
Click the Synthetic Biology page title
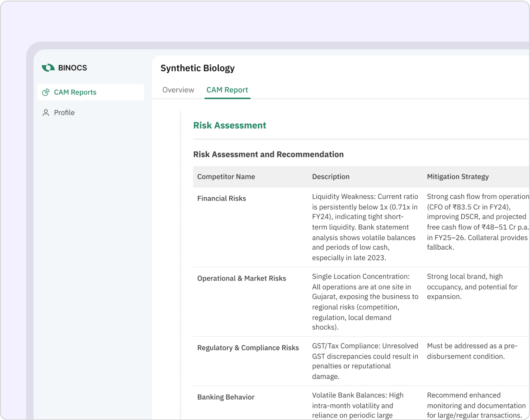198,68
